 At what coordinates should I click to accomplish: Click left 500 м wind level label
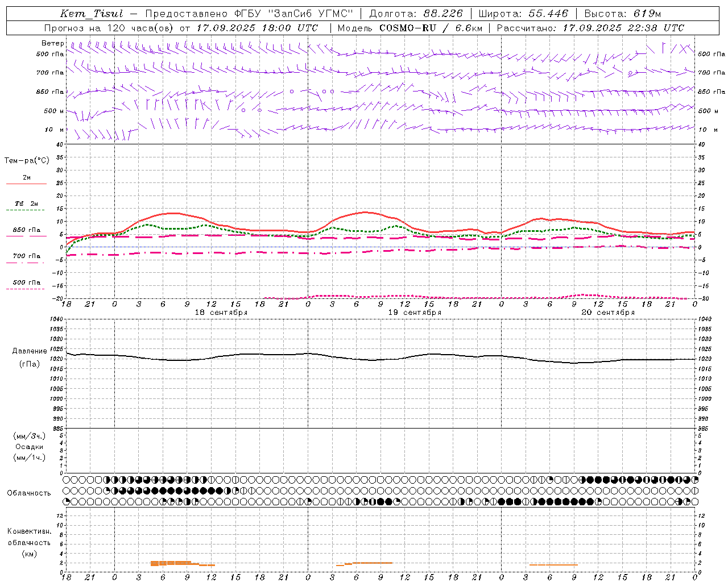(54, 111)
